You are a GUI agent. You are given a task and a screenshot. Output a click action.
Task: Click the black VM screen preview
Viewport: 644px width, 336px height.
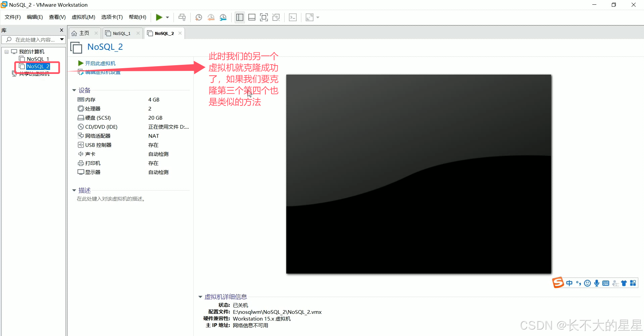418,174
